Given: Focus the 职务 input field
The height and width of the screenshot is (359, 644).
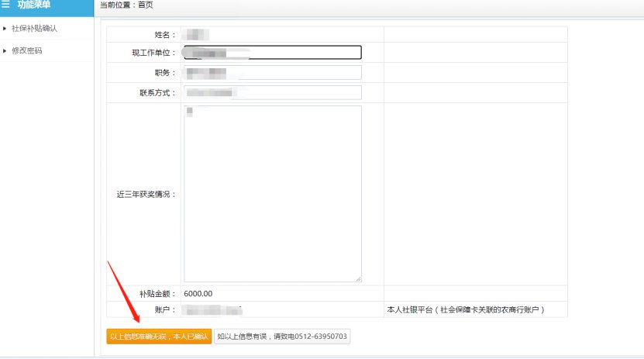Looking at the screenshot, I should click(272, 73).
